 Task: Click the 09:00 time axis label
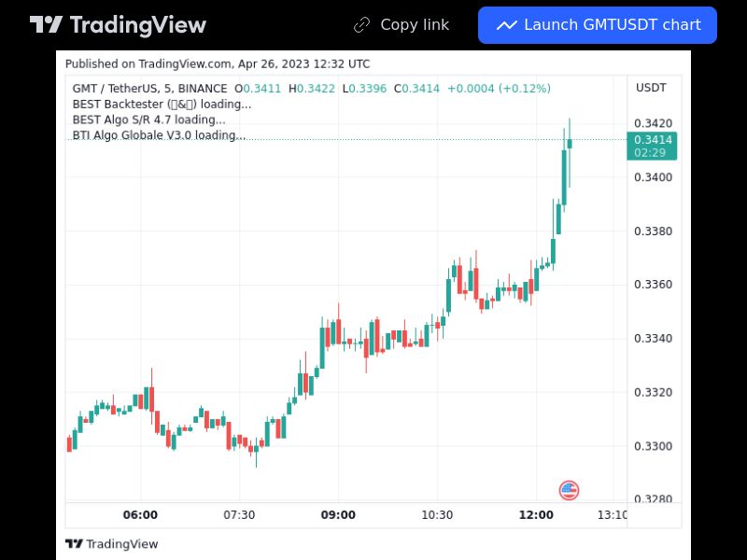click(x=338, y=515)
